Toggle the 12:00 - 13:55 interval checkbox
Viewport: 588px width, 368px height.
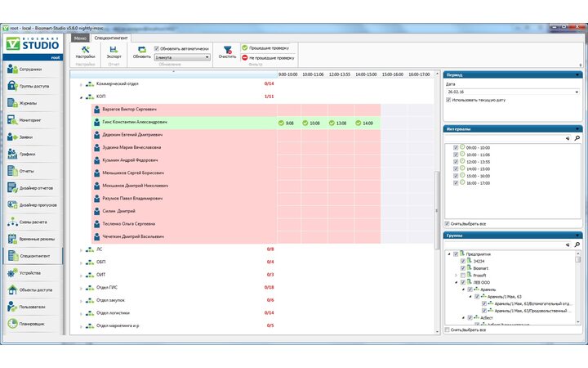[455, 160]
